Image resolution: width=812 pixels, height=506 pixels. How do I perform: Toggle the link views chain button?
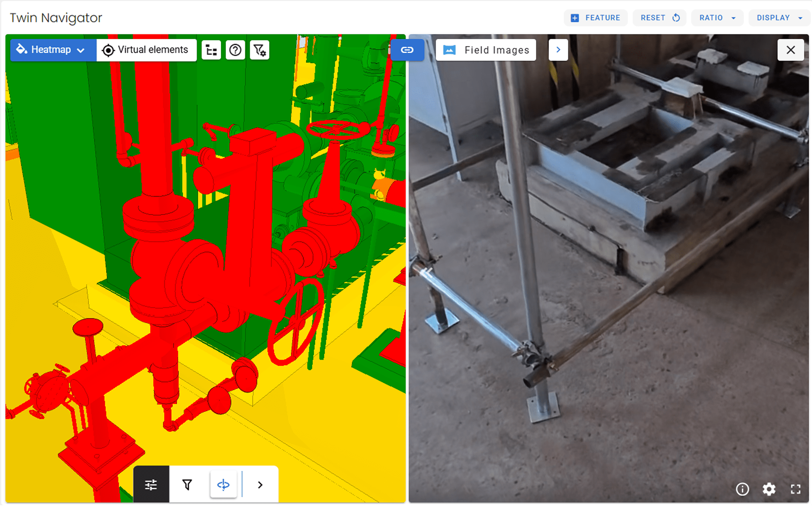click(407, 50)
